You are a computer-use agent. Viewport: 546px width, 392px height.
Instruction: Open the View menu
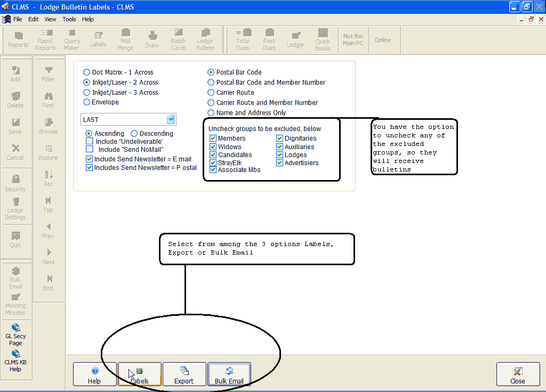coord(50,19)
